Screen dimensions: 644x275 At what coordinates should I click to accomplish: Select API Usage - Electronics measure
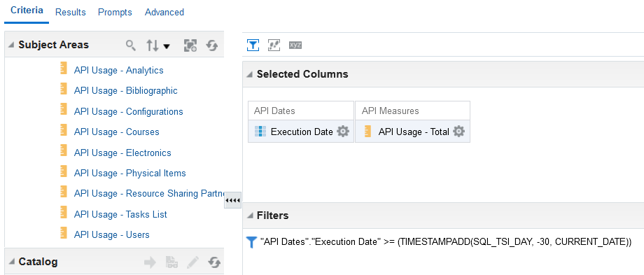122,153
